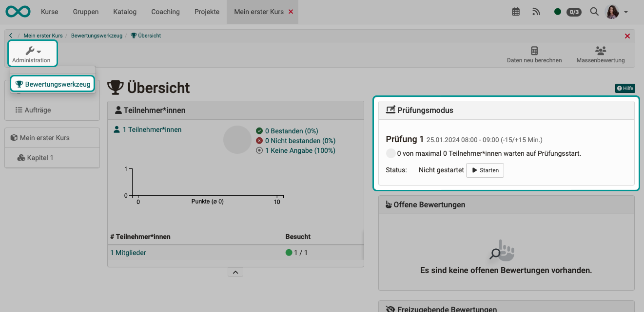This screenshot has height=312, width=644.
Task: Switch to the Kurse menu
Action: tap(49, 11)
